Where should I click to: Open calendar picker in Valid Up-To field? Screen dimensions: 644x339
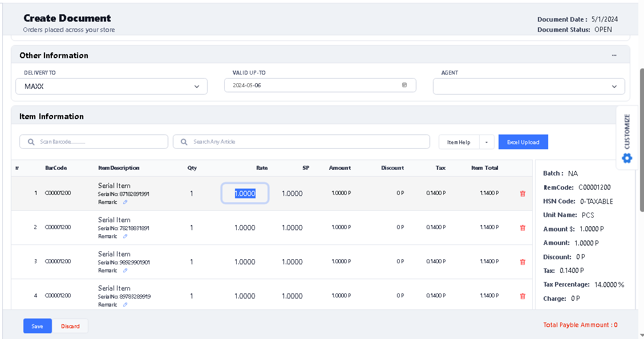(404, 85)
